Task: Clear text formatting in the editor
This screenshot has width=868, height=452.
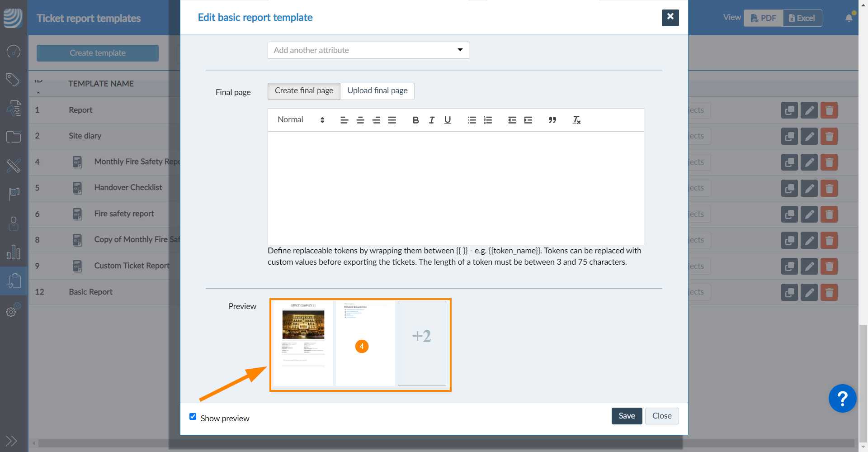Action: pos(576,120)
